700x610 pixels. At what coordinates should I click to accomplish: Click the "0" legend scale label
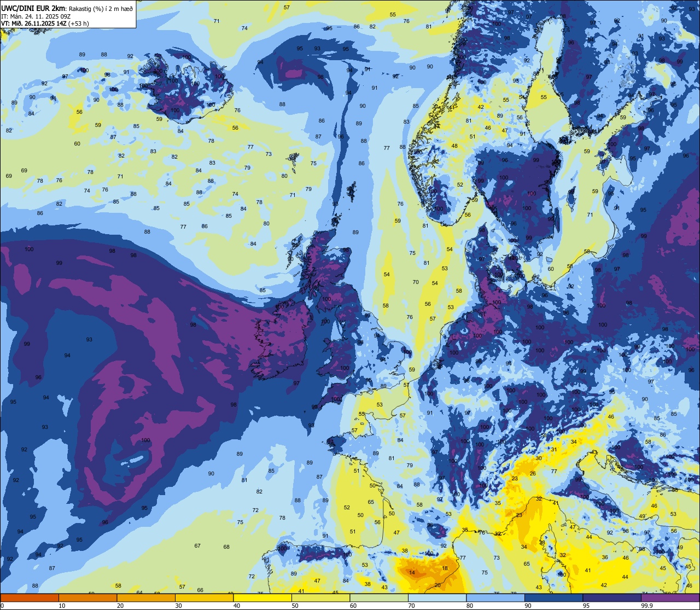(3, 606)
